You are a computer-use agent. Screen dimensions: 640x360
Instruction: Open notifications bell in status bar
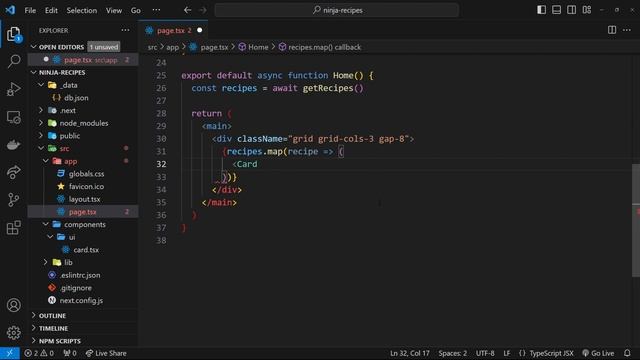point(627,353)
